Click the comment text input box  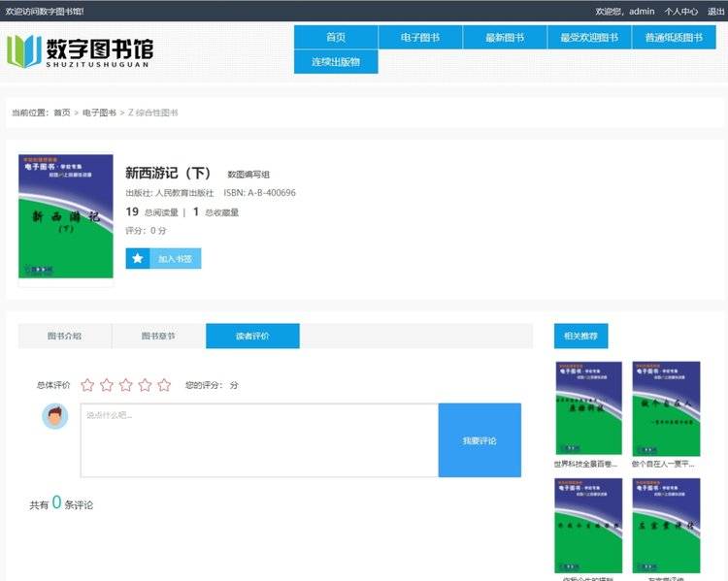click(258, 440)
